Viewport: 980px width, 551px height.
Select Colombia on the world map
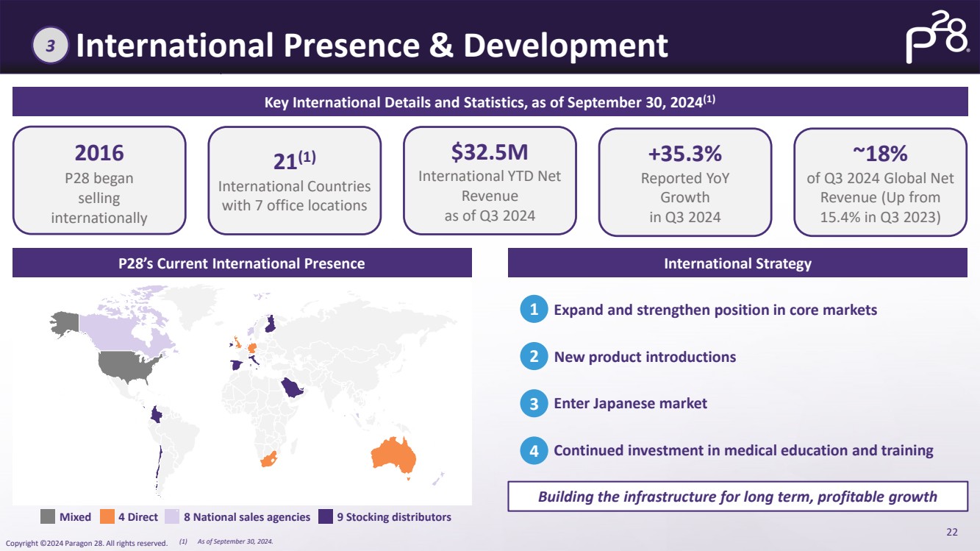(156, 415)
